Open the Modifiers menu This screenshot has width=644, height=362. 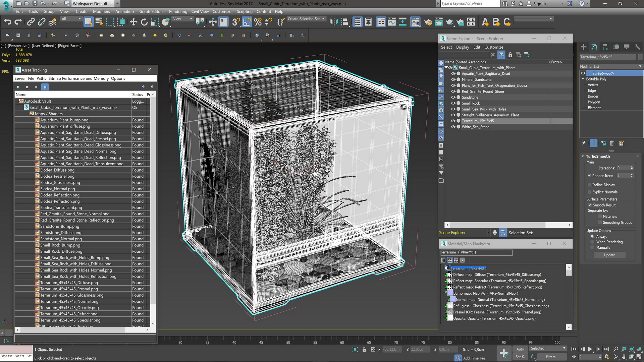[101, 11]
